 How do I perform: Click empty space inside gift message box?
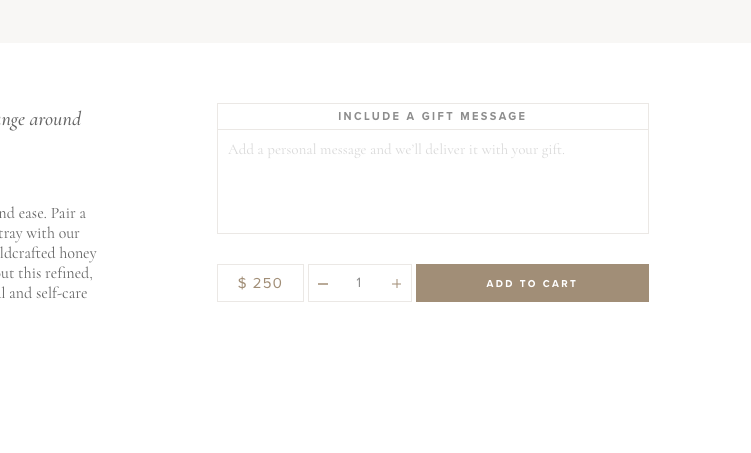point(432,200)
